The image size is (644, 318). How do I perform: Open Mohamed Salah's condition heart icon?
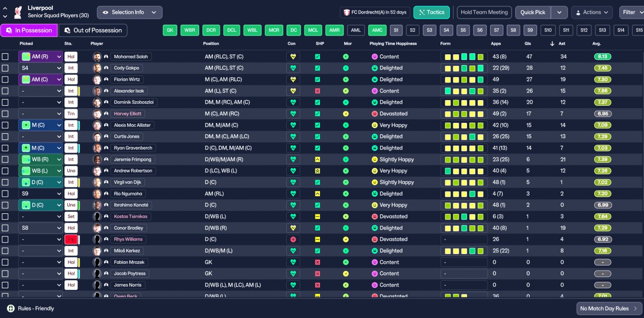tap(293, 57)
